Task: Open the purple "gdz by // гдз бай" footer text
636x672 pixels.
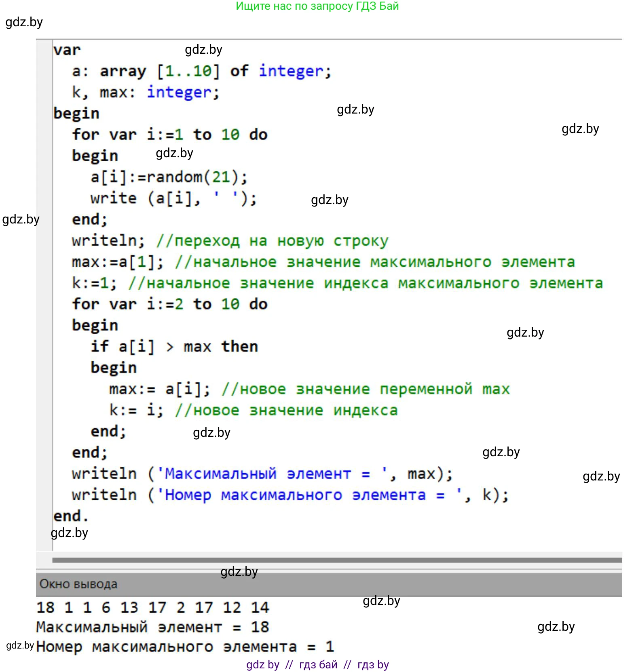Action: 317,664
